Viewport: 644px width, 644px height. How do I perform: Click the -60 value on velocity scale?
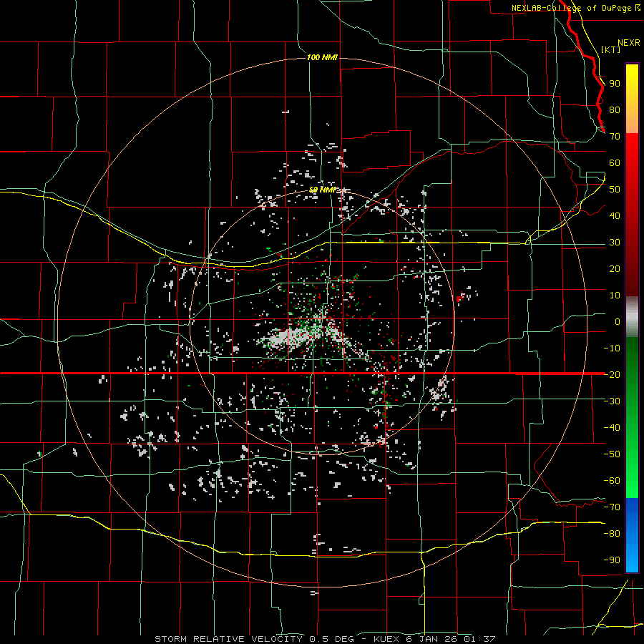pyautogui.click(x=612, y=481)
